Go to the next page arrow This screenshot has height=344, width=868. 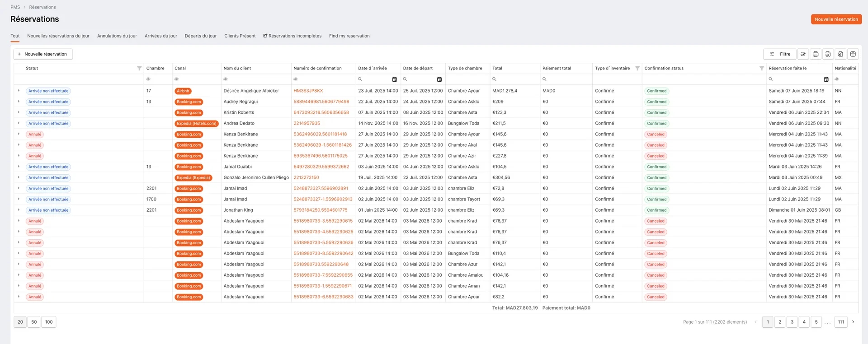coord(853,322)
